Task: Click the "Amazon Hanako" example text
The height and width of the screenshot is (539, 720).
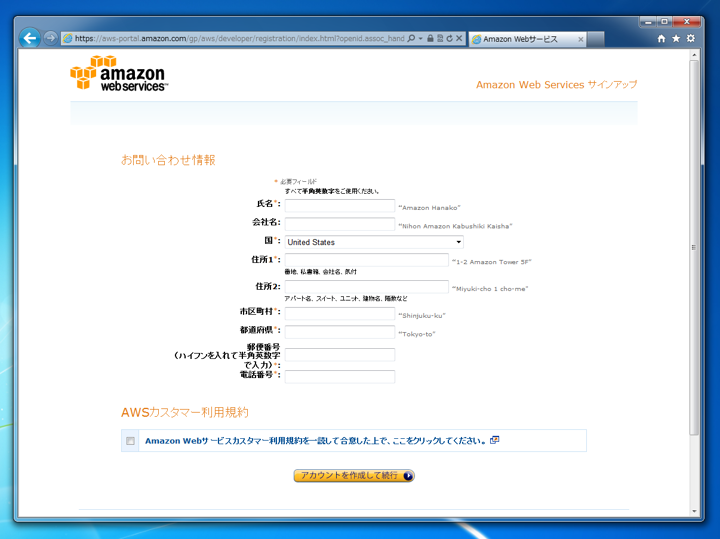Action: coord(429,208)
